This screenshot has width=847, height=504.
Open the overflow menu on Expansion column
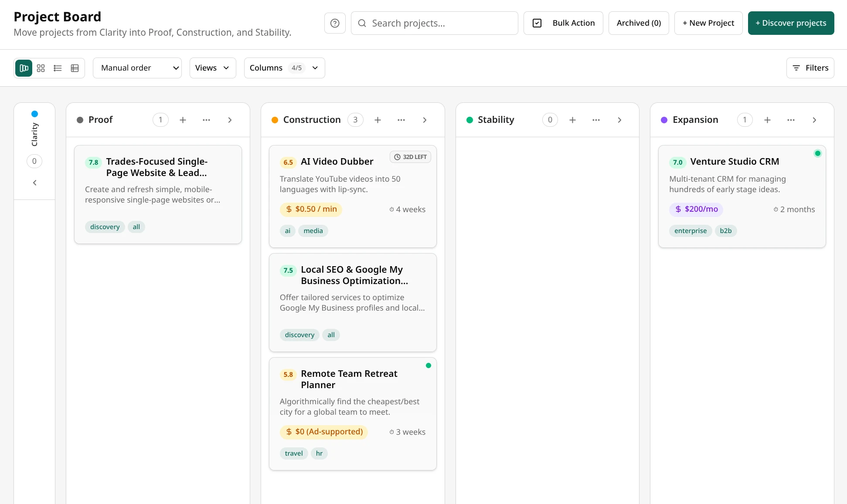[x=791, y=120]
